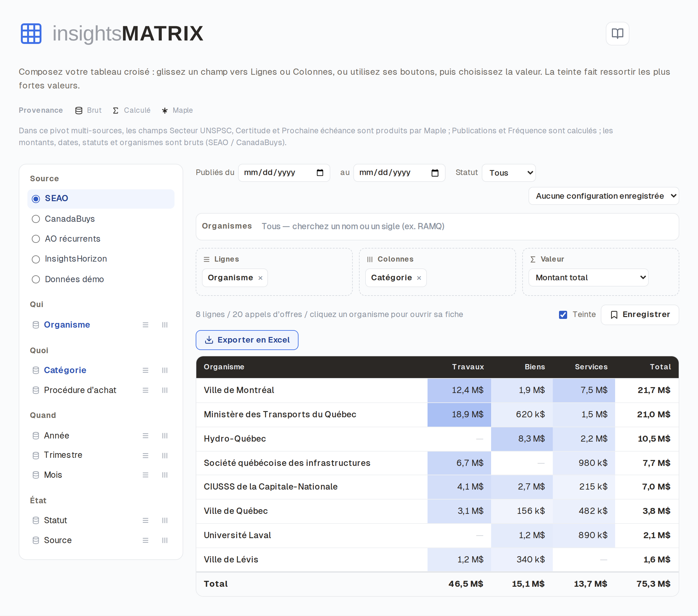Add Organisme to columns via columns icon
This screenshot has height=616, width=698.
coord(165,325)
